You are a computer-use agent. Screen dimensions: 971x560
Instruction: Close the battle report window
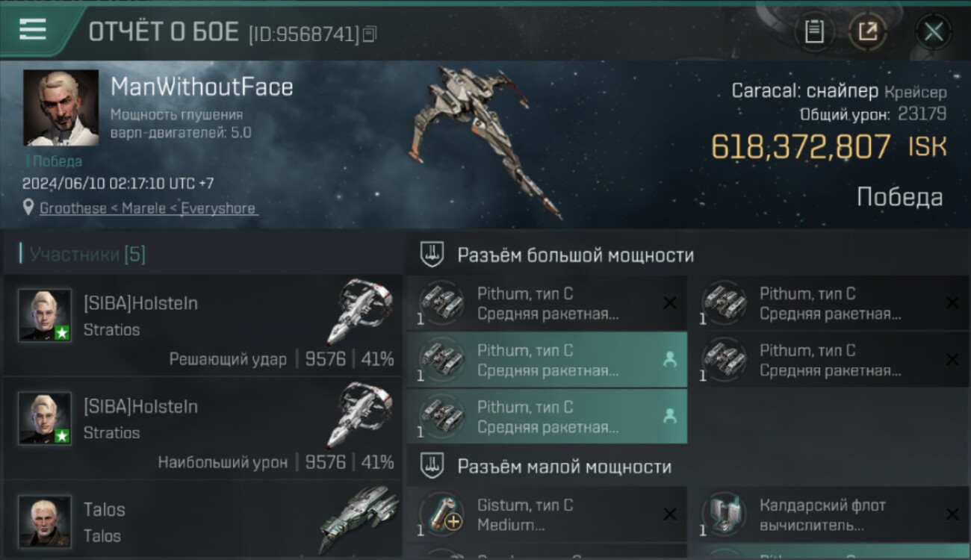[x=934, y=31]
